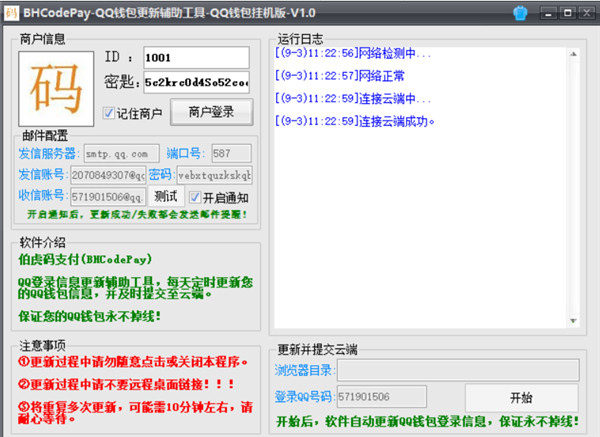
Task: Click the 发信服务器 label
Action: pyautogui.click(x=49, y=154)
